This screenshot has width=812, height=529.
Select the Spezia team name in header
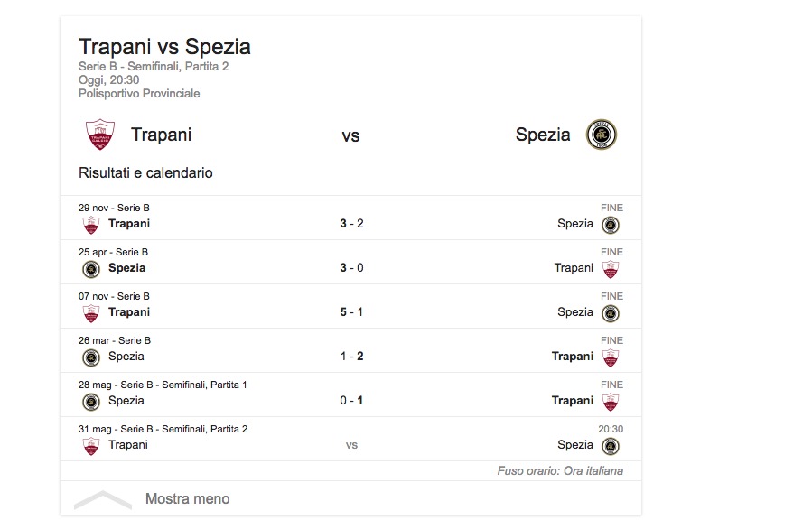(x=543, y=135)
